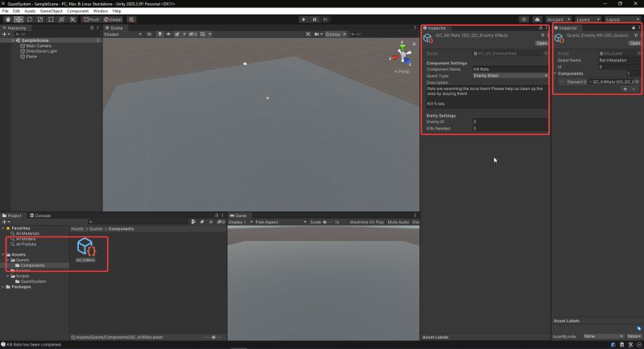Open the Cloud services icon
Image resolution: width=644 pixels, height=349 pixels.
[537, 19]
